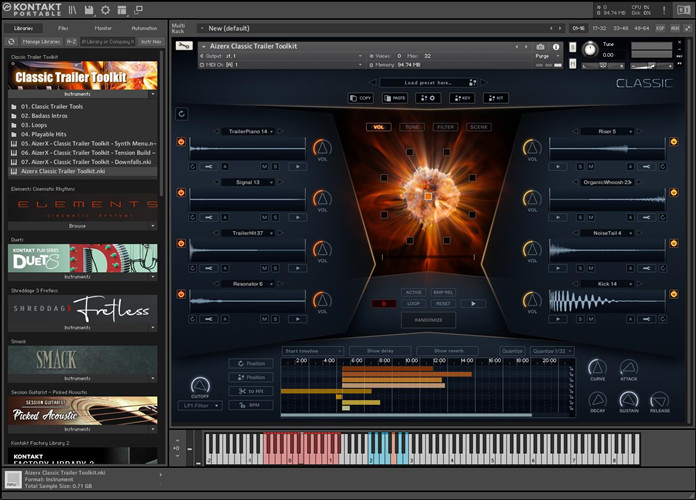
Task: Open the Start timeline dropdown
Action: [312, 352]
